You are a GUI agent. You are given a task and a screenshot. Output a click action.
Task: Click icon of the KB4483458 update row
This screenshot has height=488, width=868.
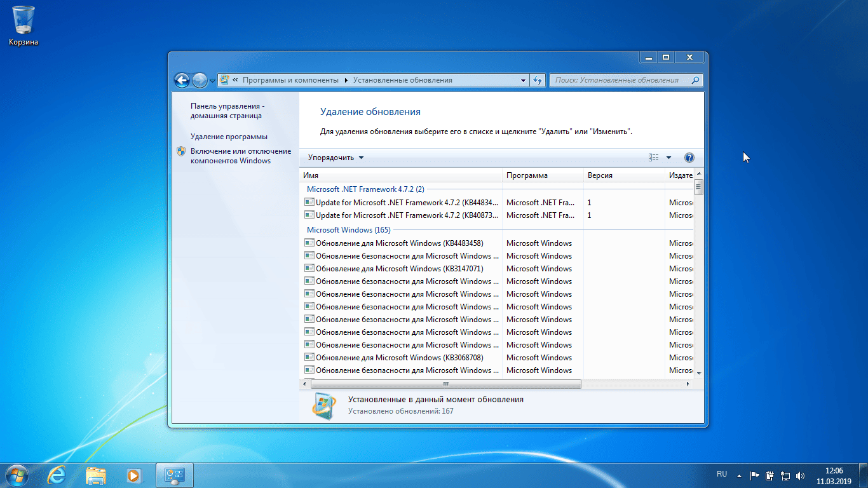point(309,243)
